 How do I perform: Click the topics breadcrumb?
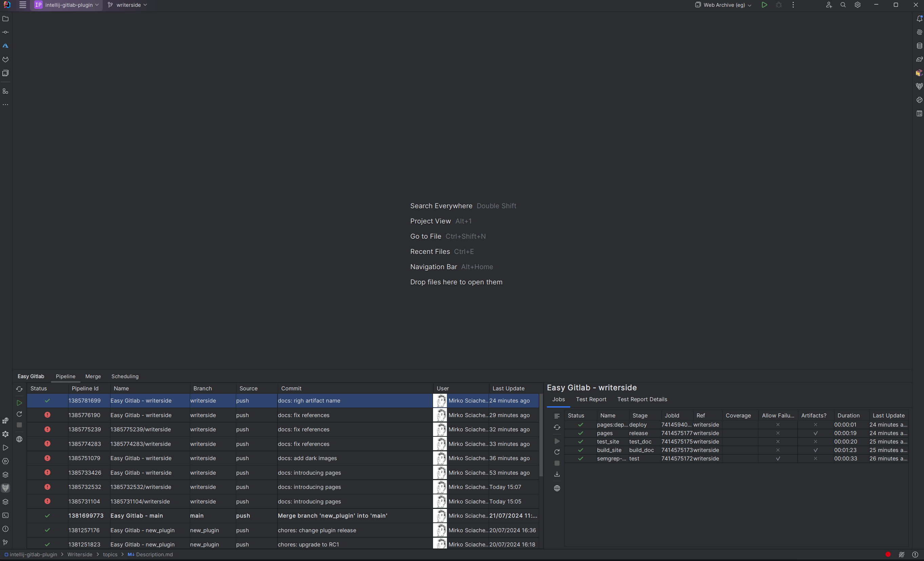(x=110, y=555)
